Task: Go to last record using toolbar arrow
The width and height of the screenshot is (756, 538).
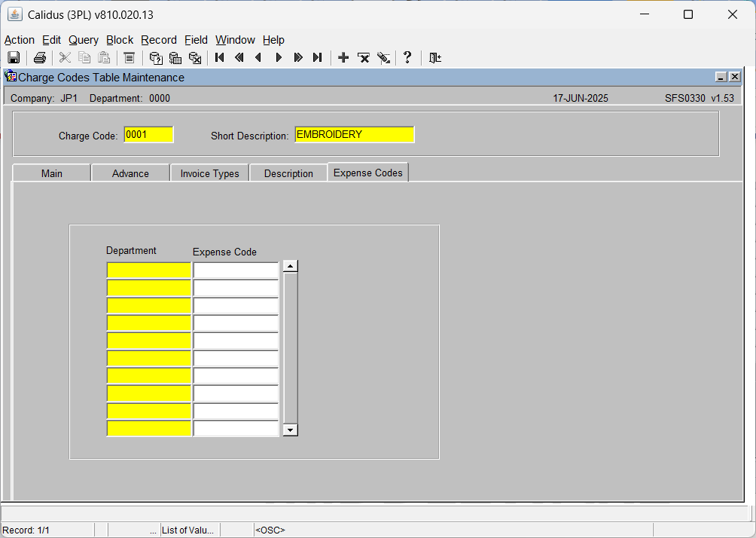Action: tap(317, 58)
